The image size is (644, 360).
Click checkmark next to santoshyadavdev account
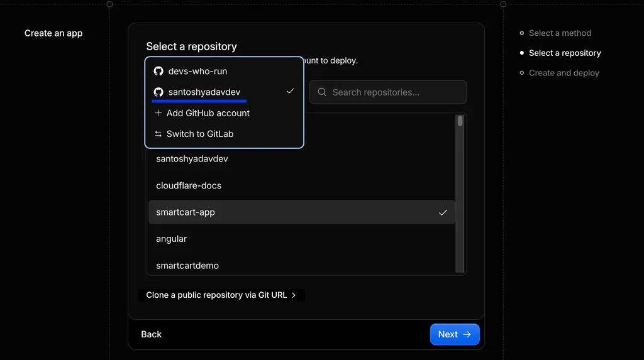coord(291,91)
